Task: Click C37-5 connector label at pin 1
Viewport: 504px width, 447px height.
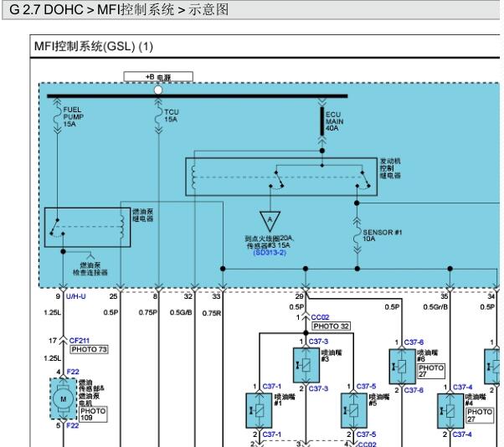Action: (x=367, y=386)
